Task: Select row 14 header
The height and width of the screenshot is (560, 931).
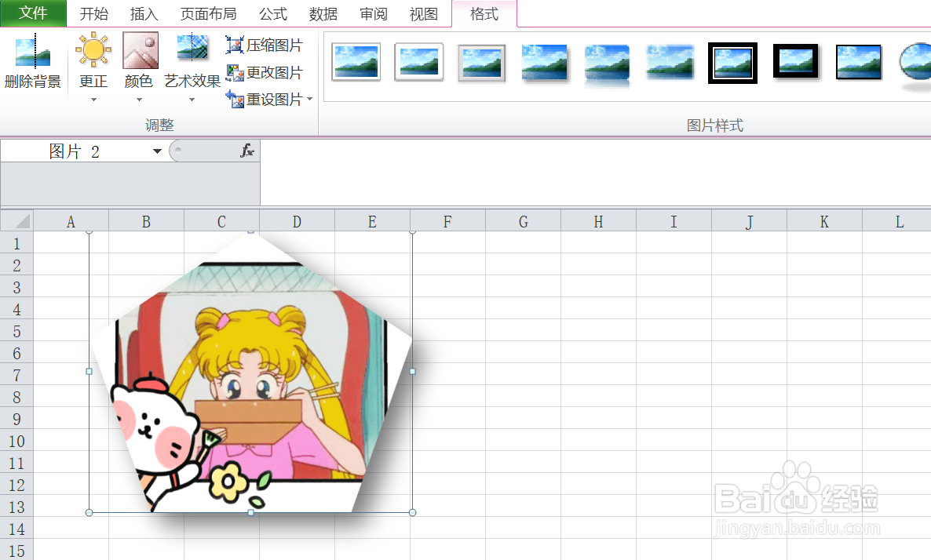Action: [16, 529]
